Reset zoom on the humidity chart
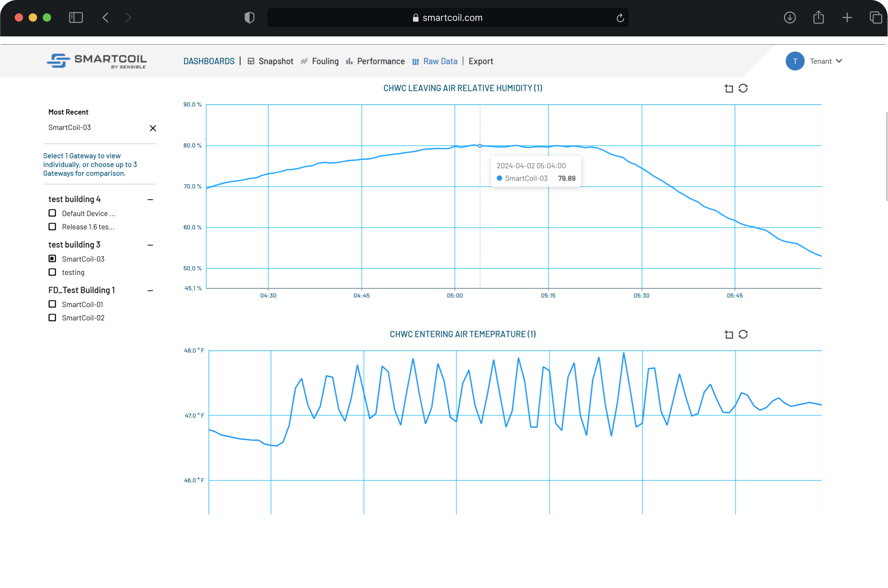 click(743, 88)
